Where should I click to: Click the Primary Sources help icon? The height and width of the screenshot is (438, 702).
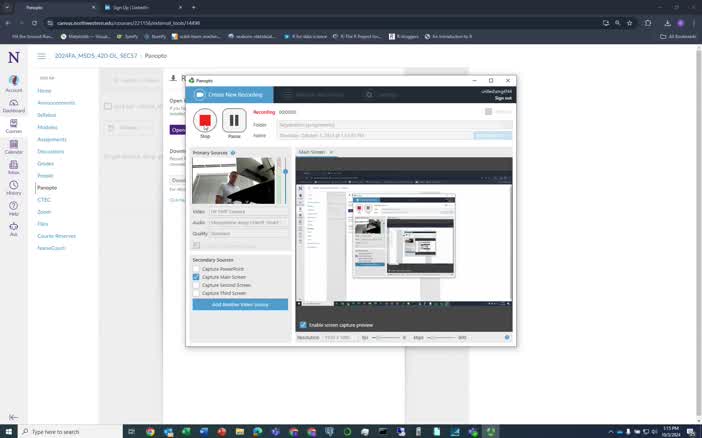[233, 153]
